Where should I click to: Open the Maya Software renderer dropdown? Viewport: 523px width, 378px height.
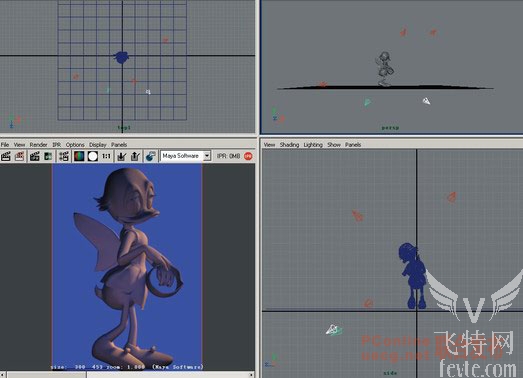pyautogui.click(x=207, y=156)
